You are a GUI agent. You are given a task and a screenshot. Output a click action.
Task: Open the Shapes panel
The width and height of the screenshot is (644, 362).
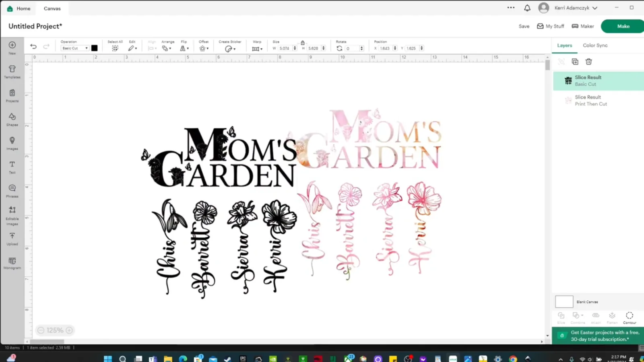pos(12,119)
